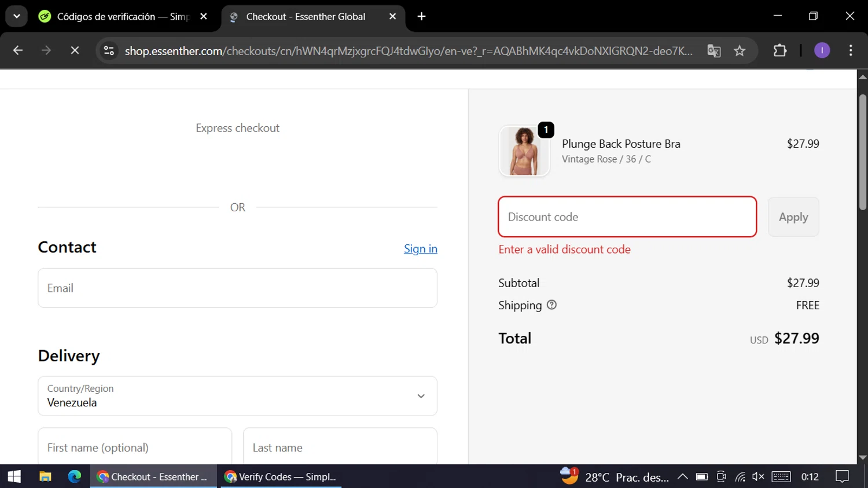Switch to Verify Codes taskbar window

pyautogui.click(x=281, y=476)
